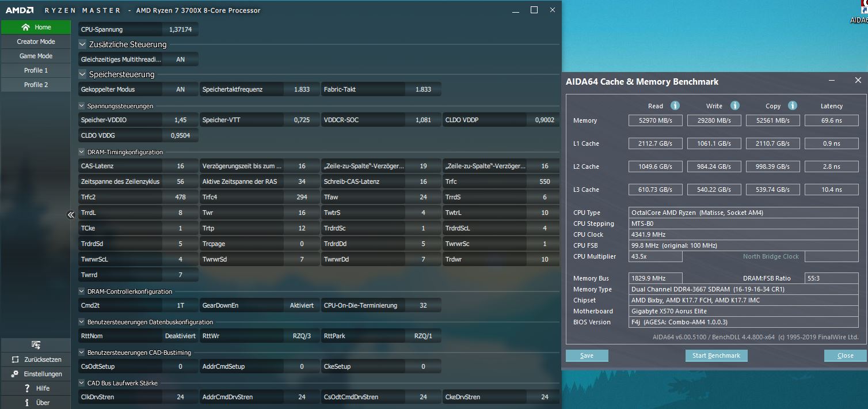The height and width of the screenshot is (409, 868).
Task: Click Cmd2t 1T value
Action: (180, 305)
